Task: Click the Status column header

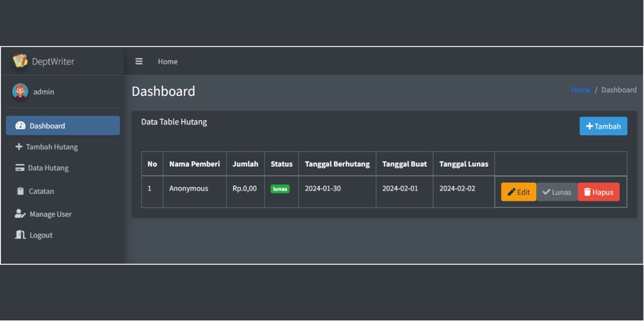Action: pyautogui.click(x=281, y=164)
